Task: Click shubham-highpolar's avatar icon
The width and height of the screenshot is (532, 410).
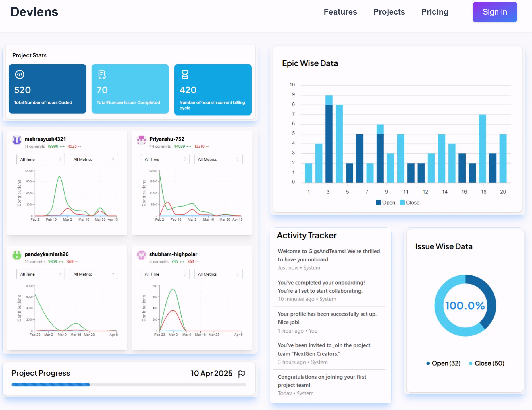Action: [x=142, y=255]
